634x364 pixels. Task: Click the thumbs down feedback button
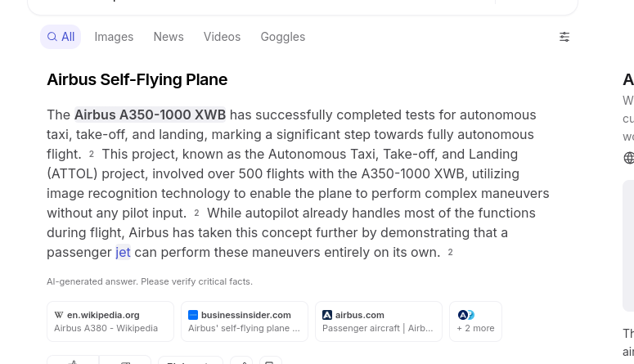click(125, 360)
